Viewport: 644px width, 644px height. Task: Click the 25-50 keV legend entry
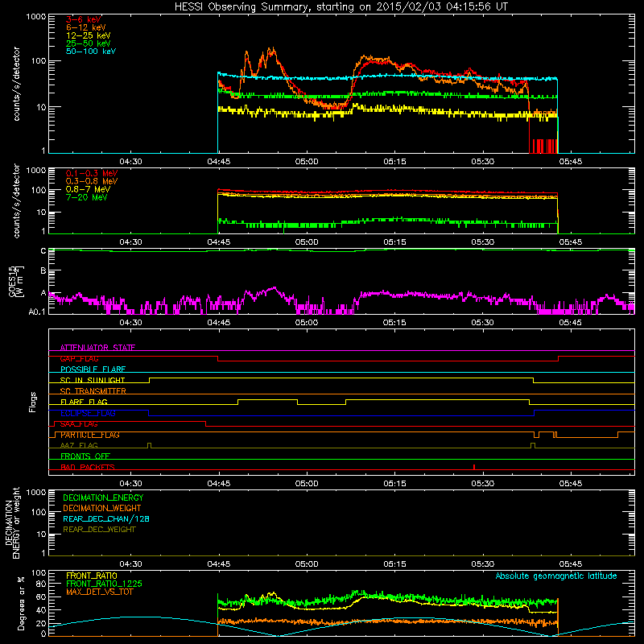click(x=89, y=43)
